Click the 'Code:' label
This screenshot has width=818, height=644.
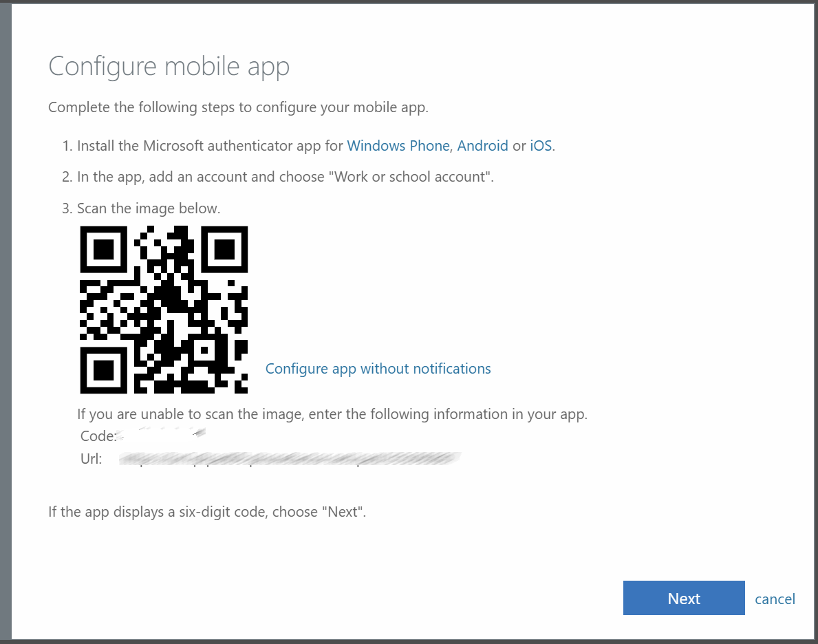coord(98,436)
